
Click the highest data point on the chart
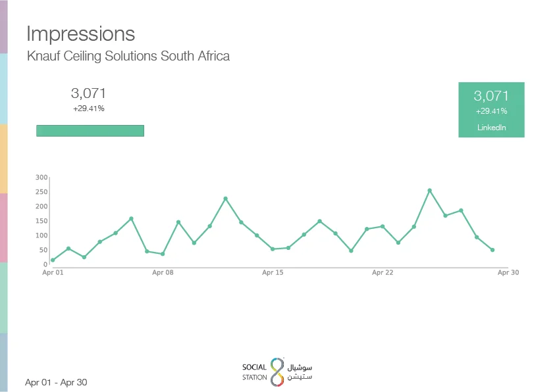(x=430, y=191)
